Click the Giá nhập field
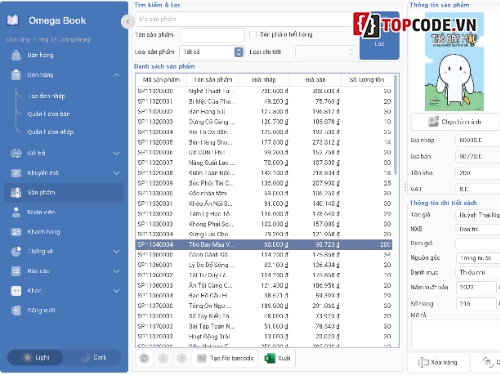This screenshot has width=500, height=375. (x=477, y=140)
